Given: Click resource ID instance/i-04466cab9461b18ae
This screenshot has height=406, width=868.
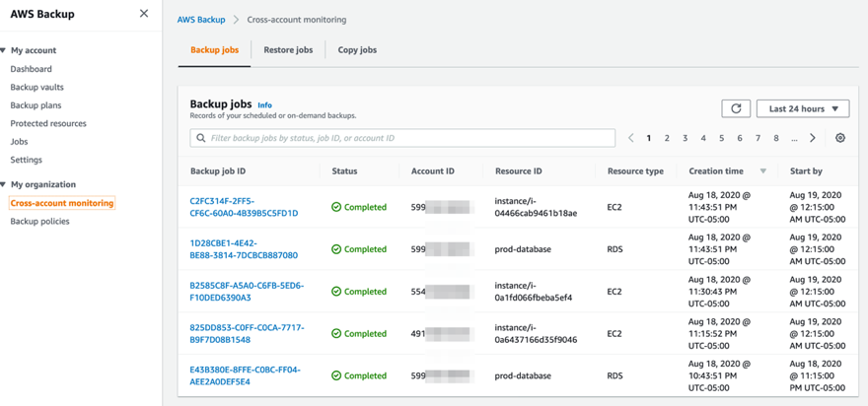Looking at the screenshot, I should [x=537, y=207].
